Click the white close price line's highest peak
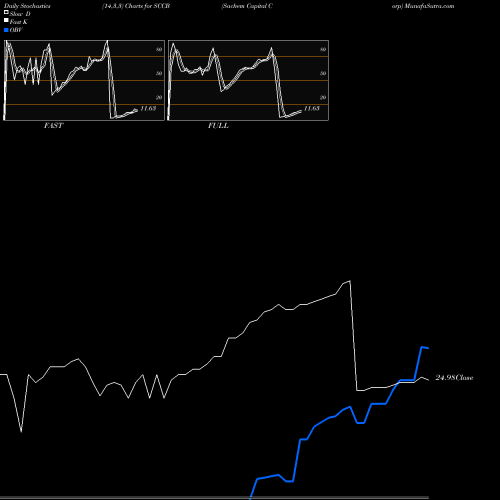The image size is (500, 500). (350, 281)
